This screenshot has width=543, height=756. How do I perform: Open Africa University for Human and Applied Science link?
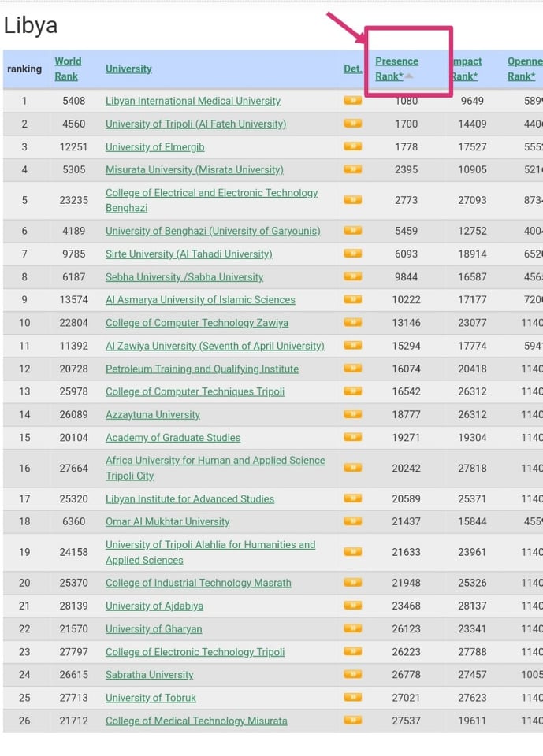tap(215, 468)
